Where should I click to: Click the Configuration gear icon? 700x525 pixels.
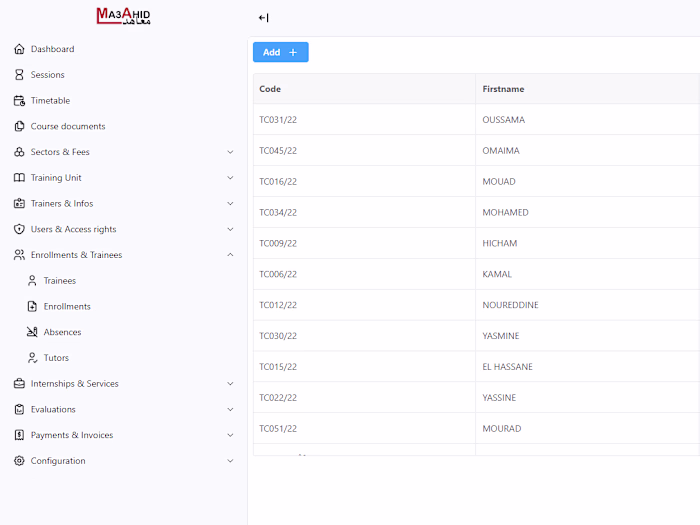(x=19, y=461)
